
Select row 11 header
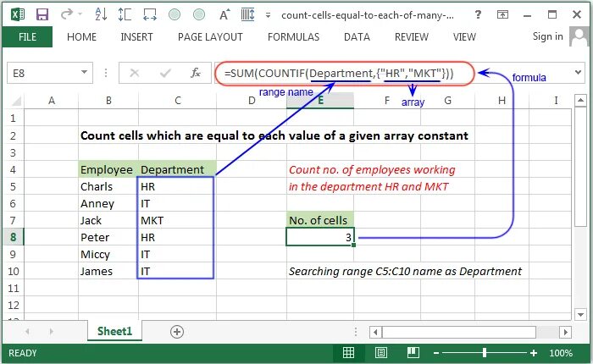point(13,289)
